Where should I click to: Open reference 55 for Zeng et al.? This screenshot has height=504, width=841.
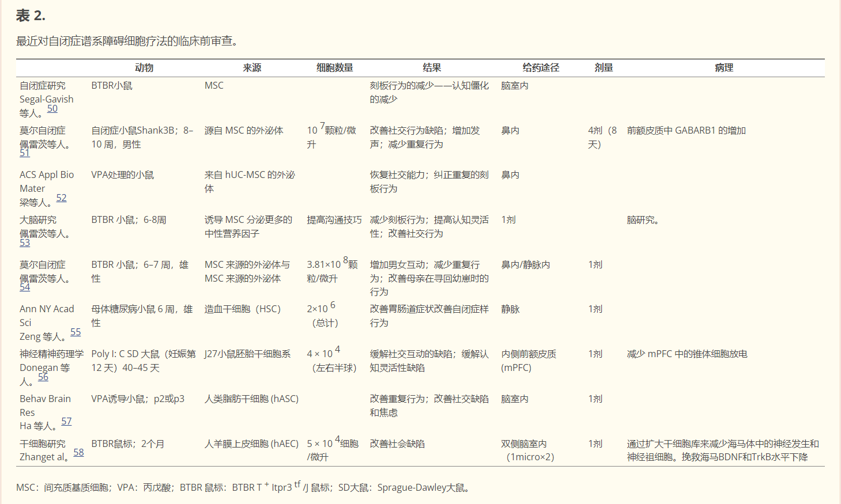[x=76, y=332]
